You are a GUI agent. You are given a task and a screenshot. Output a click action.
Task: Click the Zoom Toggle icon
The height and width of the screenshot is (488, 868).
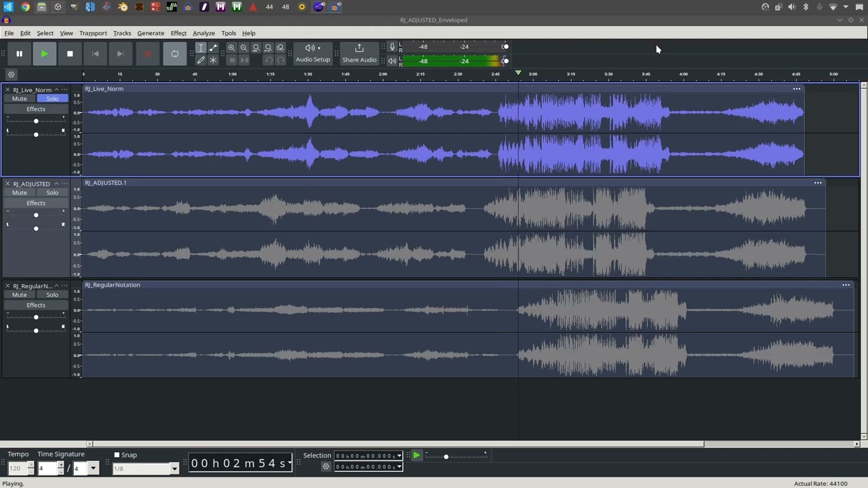pos(280,48)
